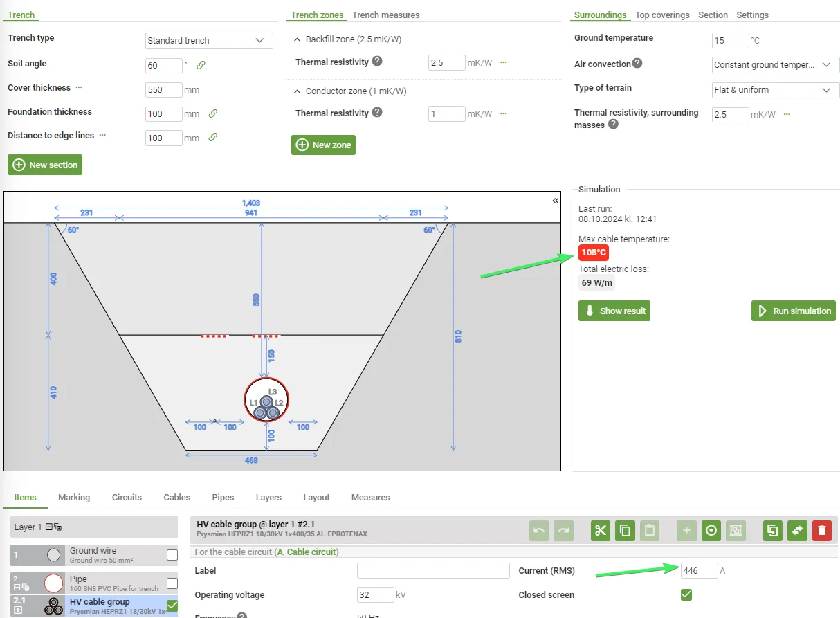Open the Type of terrain dropdown
The width and height of the screenshot is (840, 618).
pyautogui.click(x=775, y=90)
